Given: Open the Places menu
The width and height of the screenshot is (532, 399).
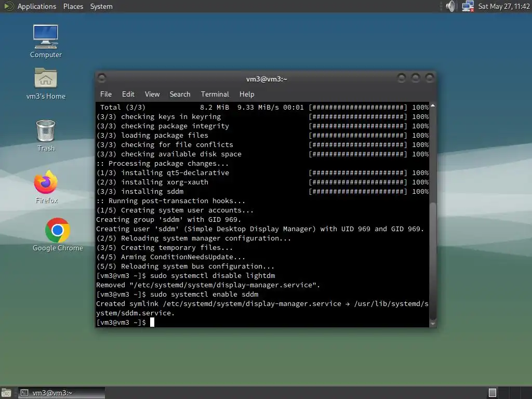Looking at the screenshot, I should pos(73,6).
